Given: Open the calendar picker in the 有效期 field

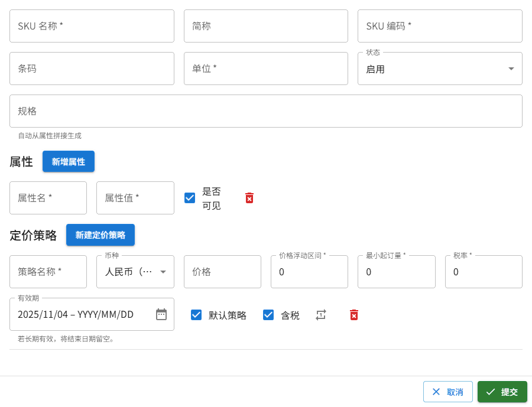Looking at the screenshot, I should 161,314.
